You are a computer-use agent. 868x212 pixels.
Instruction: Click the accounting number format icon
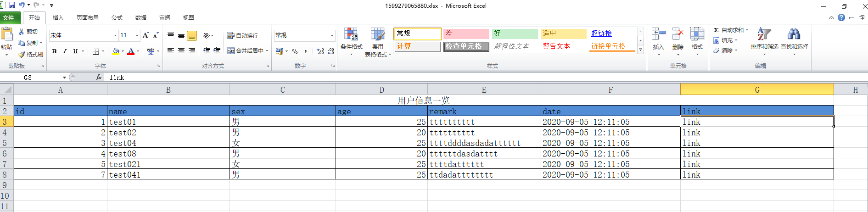click(279, 51)
